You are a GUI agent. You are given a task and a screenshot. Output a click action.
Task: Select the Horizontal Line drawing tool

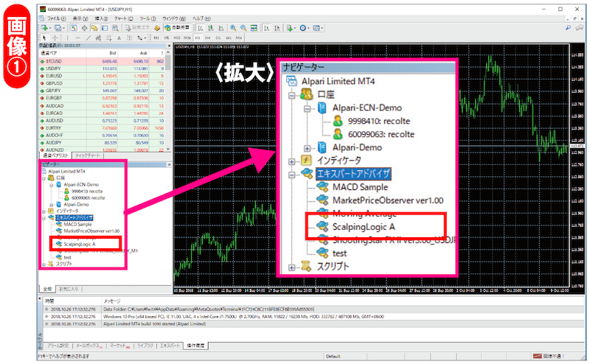click(x=78, y=38)
